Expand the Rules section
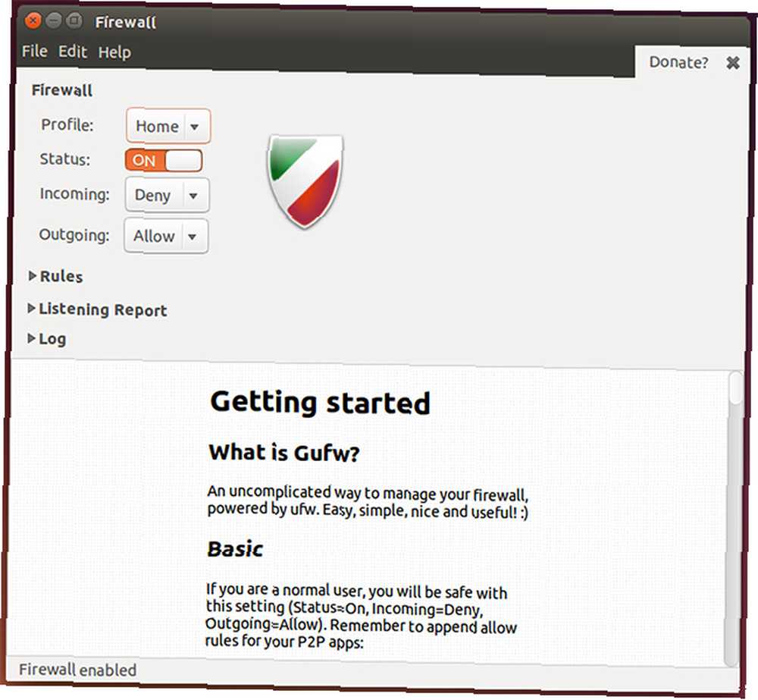 [56, 276]
